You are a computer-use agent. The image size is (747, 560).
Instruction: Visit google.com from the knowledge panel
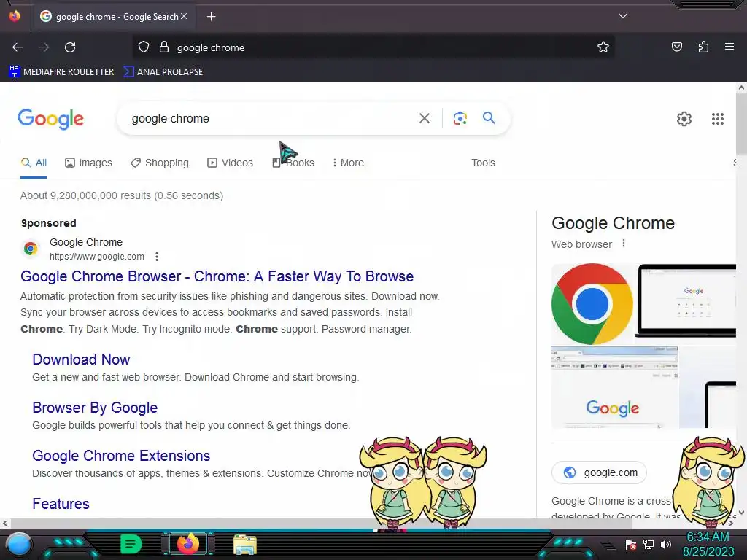coord(600,472)
